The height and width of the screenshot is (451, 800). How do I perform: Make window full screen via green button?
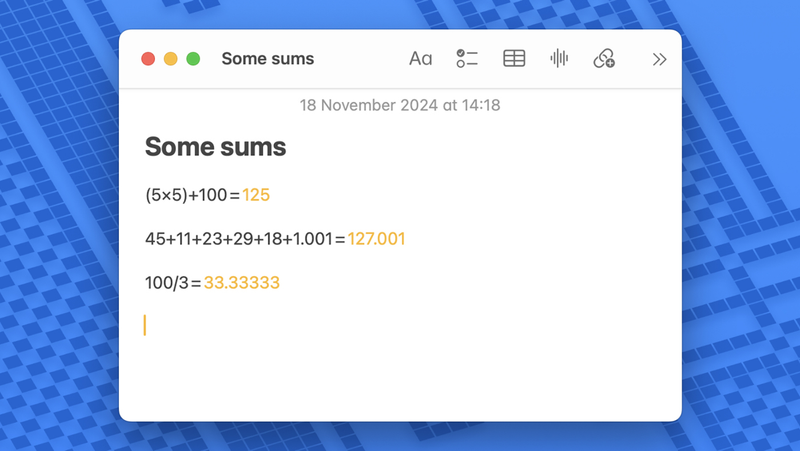coord(193,59)
